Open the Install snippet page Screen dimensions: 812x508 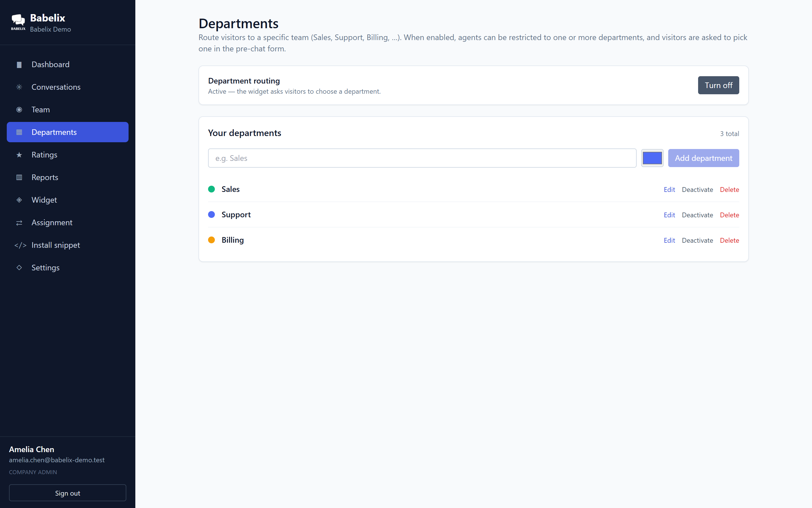[67, 245]
